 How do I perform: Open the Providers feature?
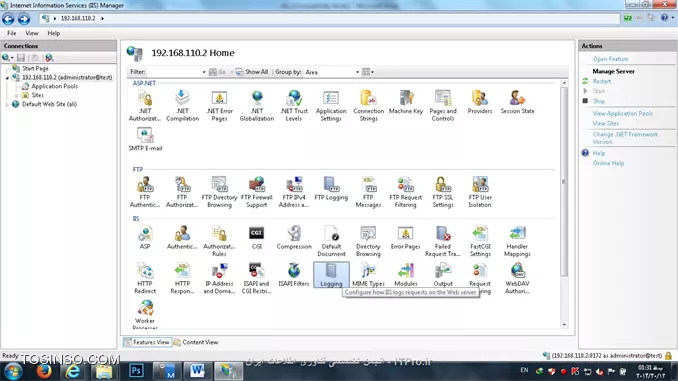click(480, 102)
